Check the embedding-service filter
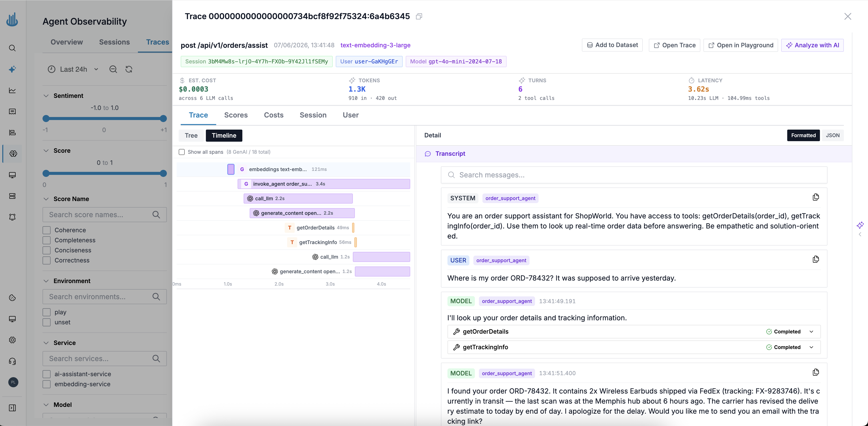The width and height of the screenshot is (868, 426). pyautogui.click(x=47, y=384)
